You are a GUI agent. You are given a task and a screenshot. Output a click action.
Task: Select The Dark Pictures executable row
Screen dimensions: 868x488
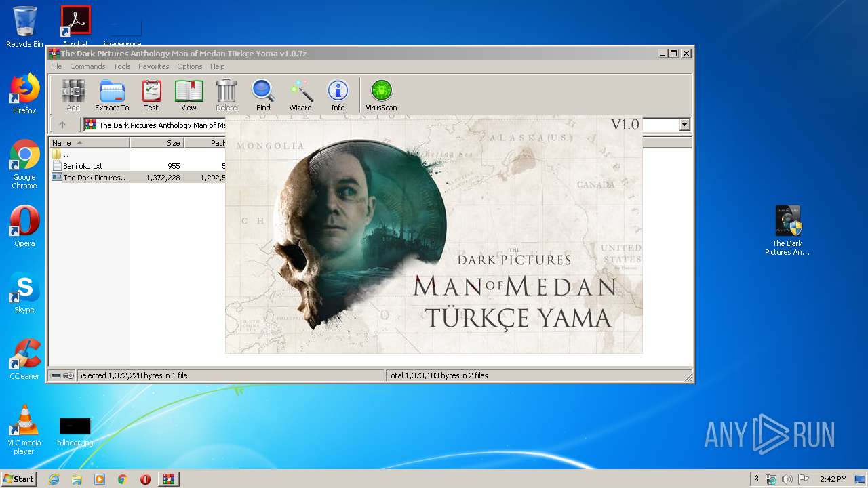138,178
